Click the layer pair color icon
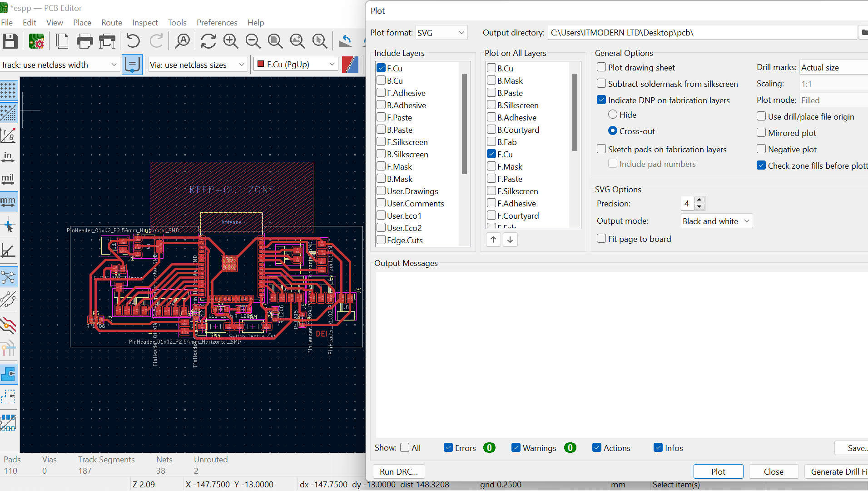The width and height of the screenshot is (868, 491). click(x=350, y=65)
